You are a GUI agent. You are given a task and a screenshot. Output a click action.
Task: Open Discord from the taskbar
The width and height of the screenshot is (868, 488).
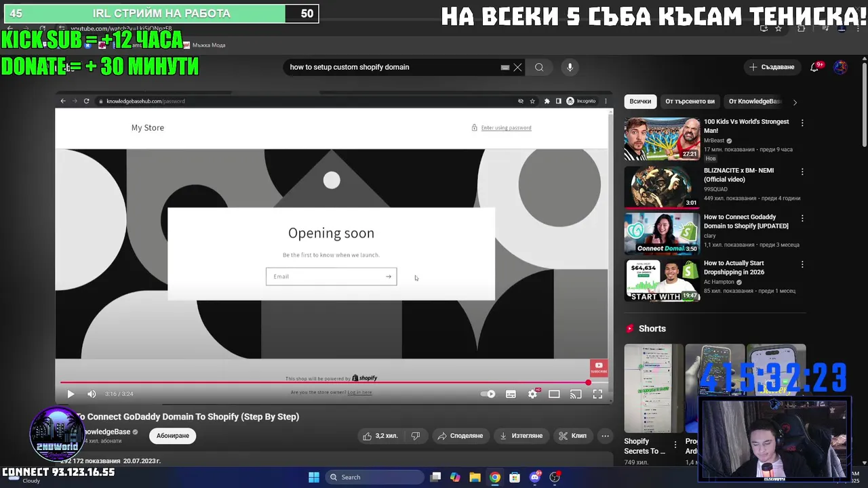coord(535,477)
